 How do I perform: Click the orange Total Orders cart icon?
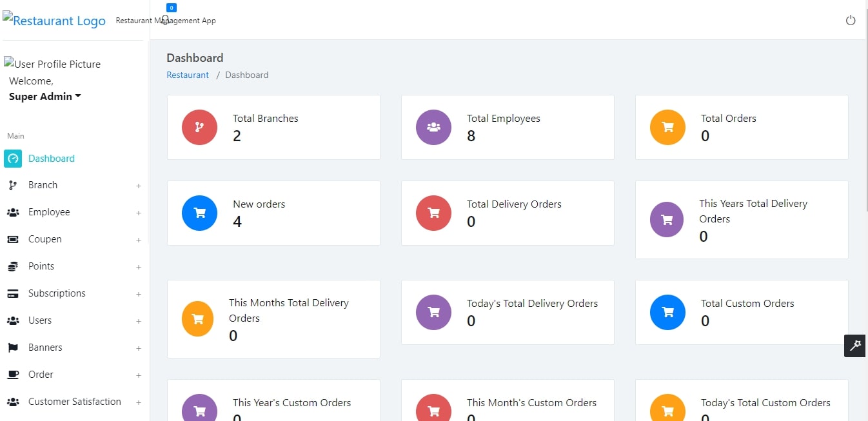point(667,127)
